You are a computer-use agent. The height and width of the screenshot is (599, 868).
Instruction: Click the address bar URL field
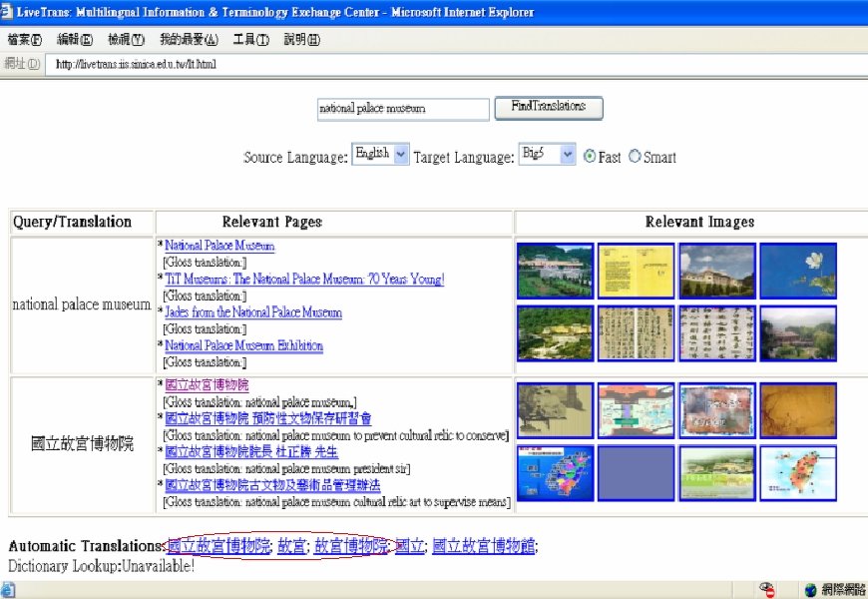pos(456,64)
